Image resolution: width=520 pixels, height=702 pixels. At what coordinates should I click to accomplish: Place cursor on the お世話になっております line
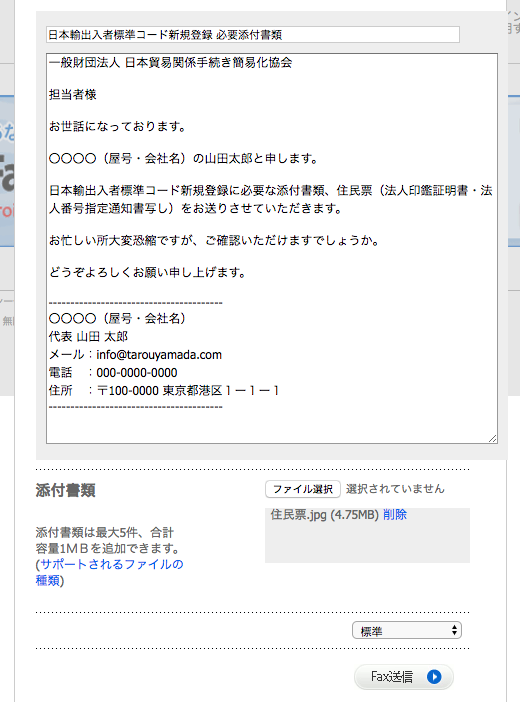coord(117,126)
